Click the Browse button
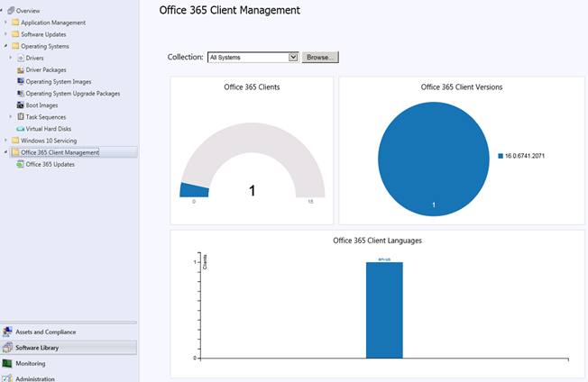 [320, 58]
